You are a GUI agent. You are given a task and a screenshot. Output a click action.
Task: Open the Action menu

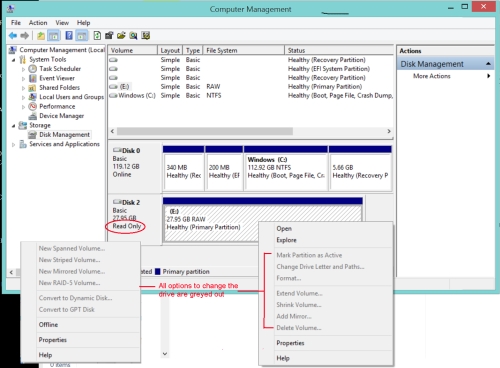pyautogui.click(x=38, y=23)
